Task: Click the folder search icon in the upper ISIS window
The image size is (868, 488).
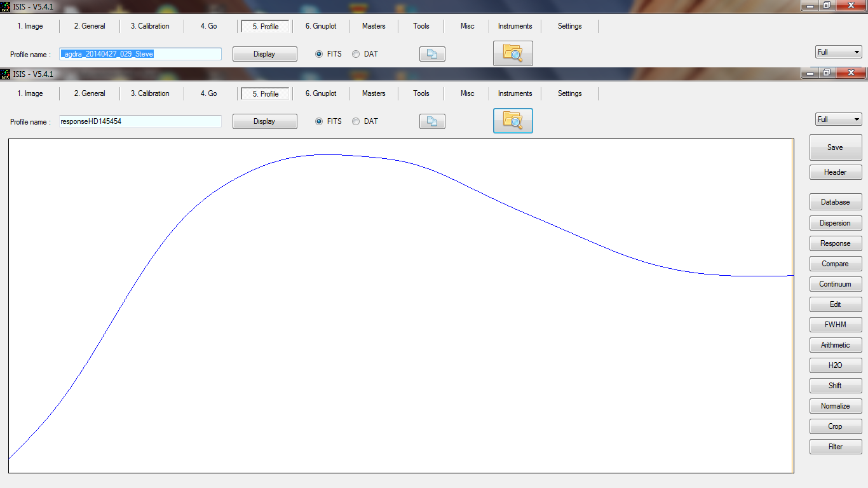Action: click(x=513, y=53)
